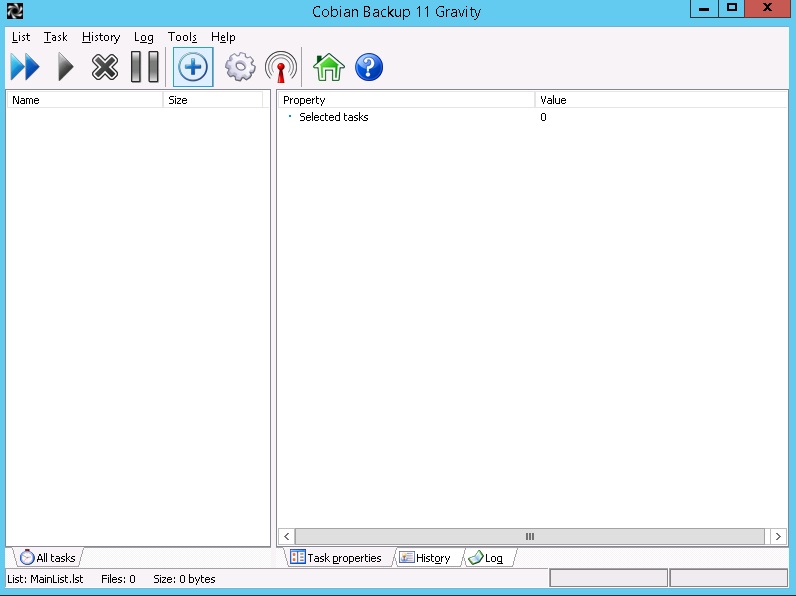
Task: Sort task list by Name column header
Action: (x=85, y=100)
